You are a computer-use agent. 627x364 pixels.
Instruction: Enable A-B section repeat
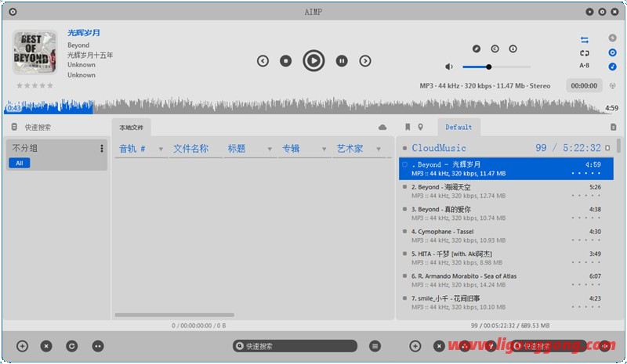[x=585, y=66]
